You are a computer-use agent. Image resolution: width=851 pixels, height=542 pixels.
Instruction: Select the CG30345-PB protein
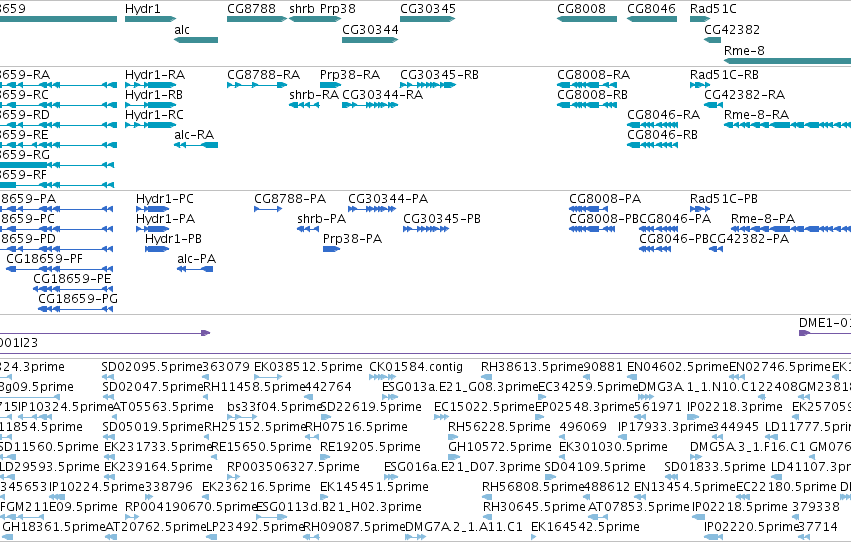[442, 219]
